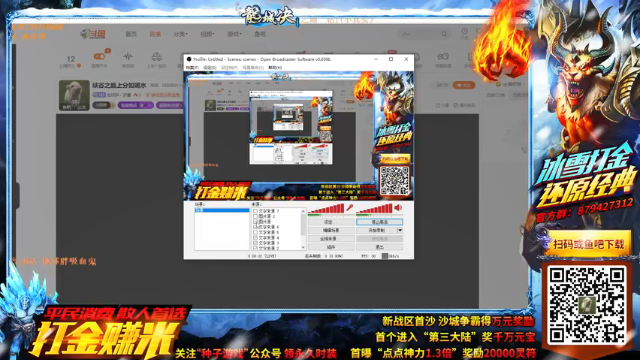The image size is (640, 360).
Task: Click the room title 峡谷之巅上分如喝水
Action: click(119, 85)
